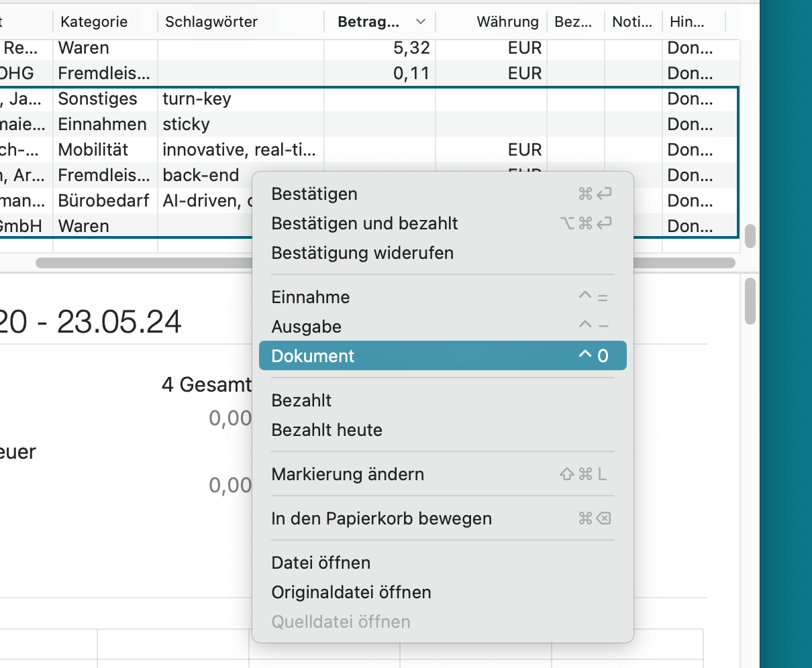Choose the highlighted Dokument menu item
Screen dimensions: 812x668
[313, 356]
